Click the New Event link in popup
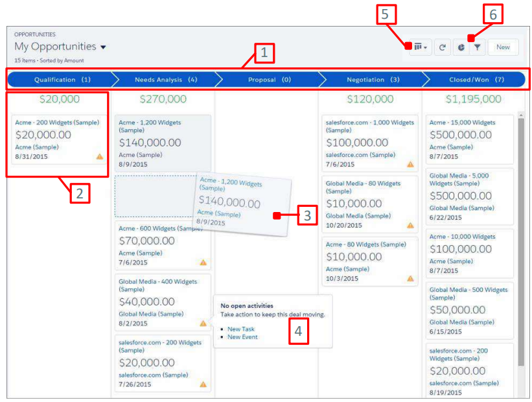Screen dimensions: 532x402 click(x=242, y=337)
